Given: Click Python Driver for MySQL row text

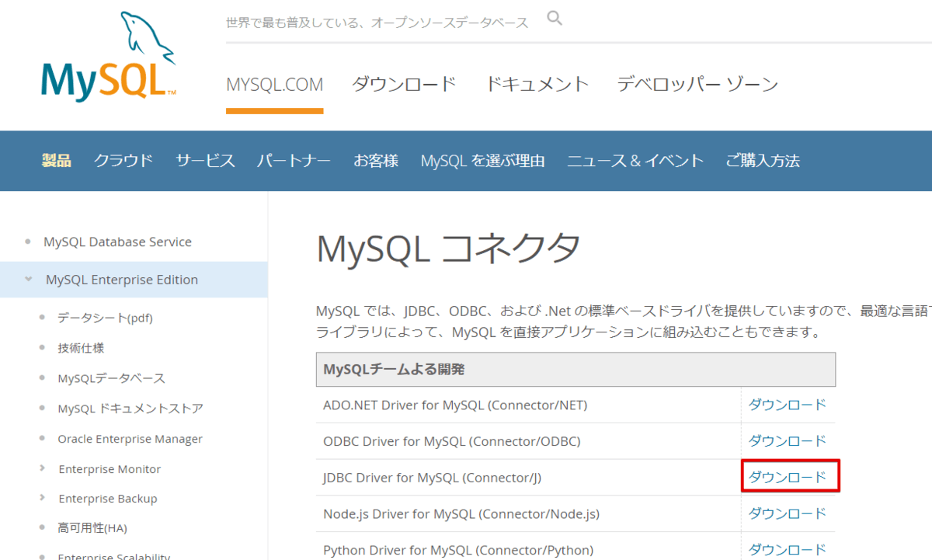Looking at the screenshot, I should [x=458, y=550].
